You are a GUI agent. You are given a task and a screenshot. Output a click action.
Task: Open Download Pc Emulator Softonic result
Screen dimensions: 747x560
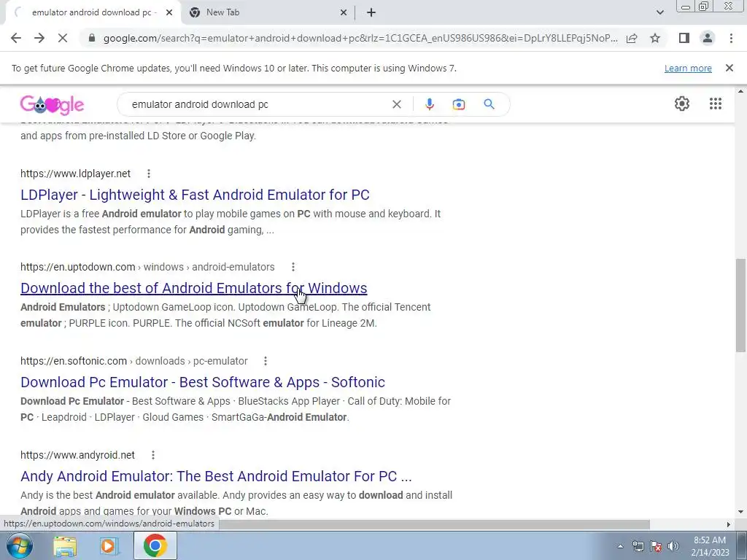[203, 382]
